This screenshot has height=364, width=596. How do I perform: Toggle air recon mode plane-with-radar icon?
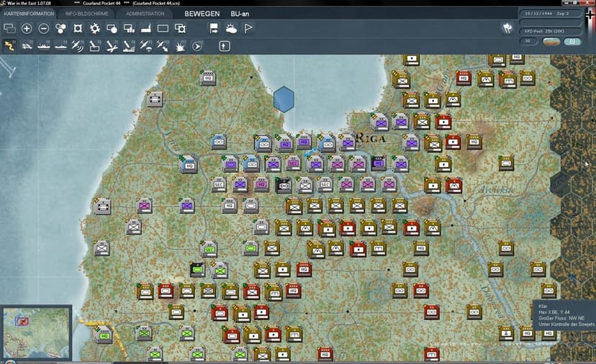[x=78, y=46]
